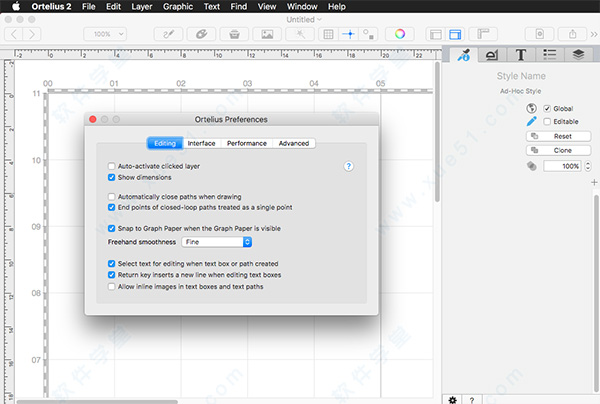Viewport: 600px width, 404px height.
Task: Enable Allow inline images checkbox
Action: tap(111, 287)
